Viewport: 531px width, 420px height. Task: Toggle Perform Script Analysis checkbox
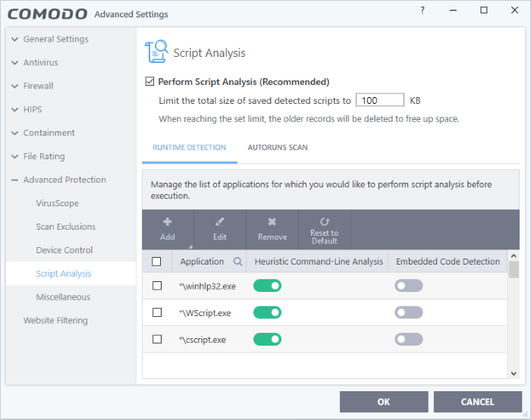(149, 82)
